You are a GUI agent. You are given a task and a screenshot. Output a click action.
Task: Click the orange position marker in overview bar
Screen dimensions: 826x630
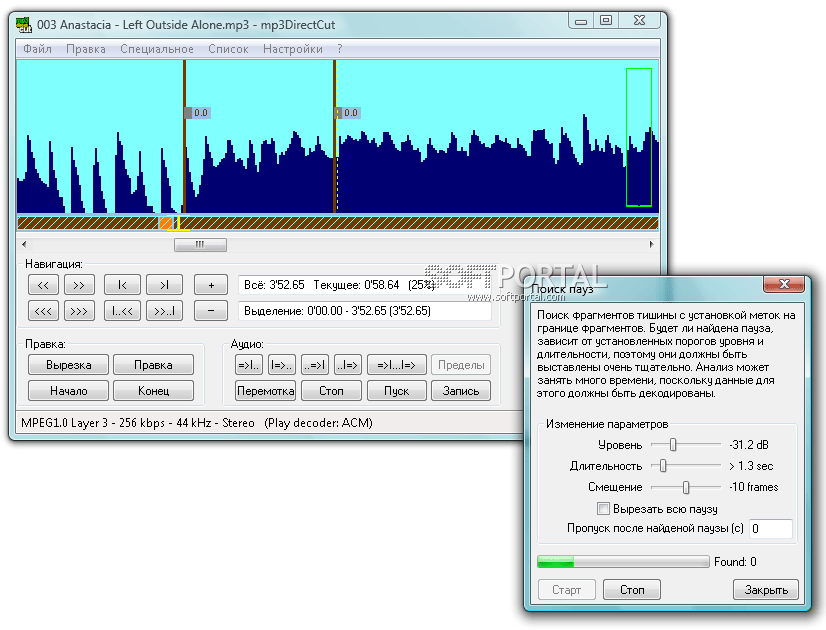pos(166,223)
